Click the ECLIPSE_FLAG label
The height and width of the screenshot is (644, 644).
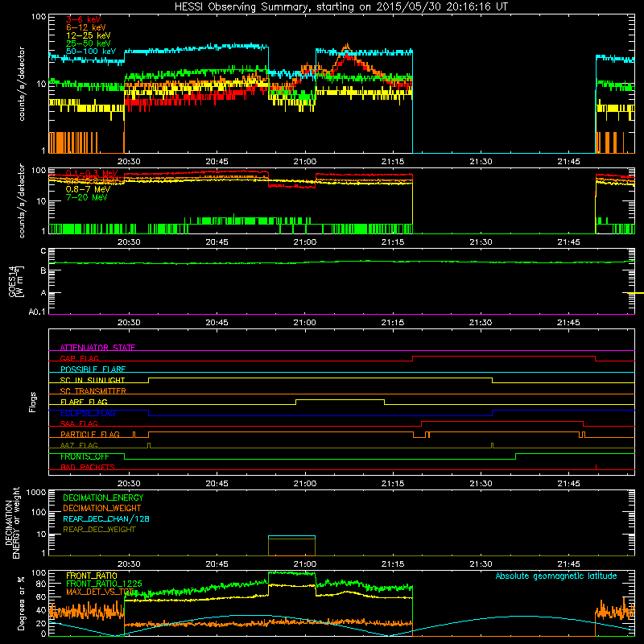[88, 413]
